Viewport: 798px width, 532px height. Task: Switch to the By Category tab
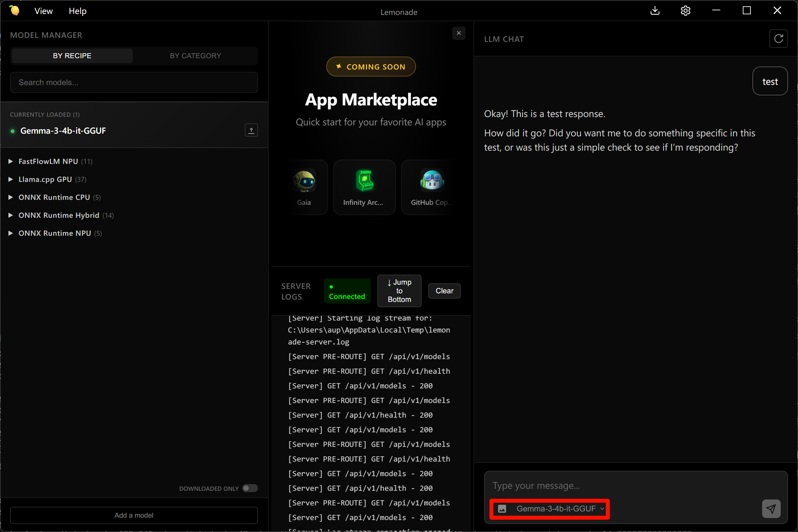point(196,56)
